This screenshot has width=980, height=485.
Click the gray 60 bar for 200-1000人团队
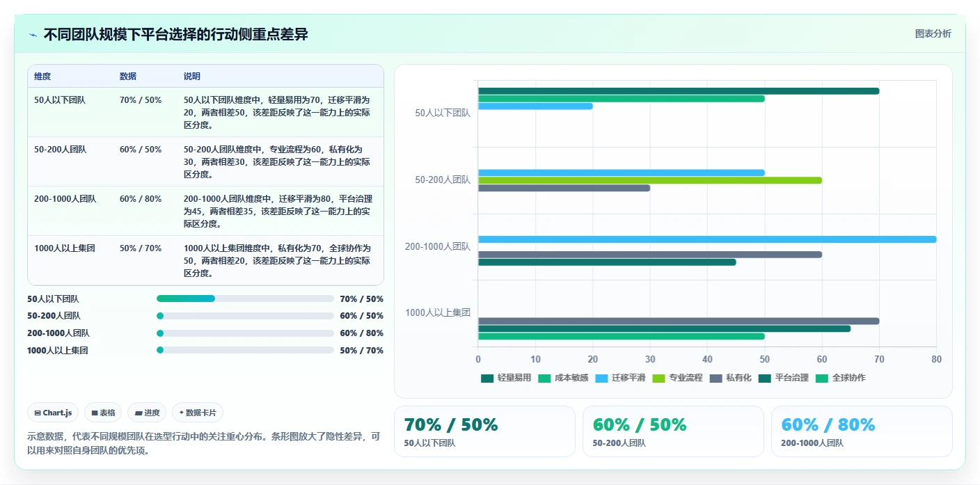(650, 255)
